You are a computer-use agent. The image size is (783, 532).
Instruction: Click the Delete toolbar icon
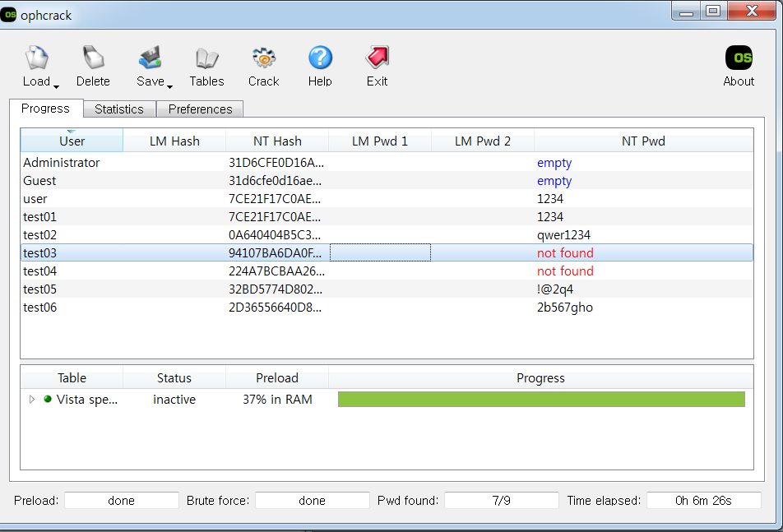(94, 58)
